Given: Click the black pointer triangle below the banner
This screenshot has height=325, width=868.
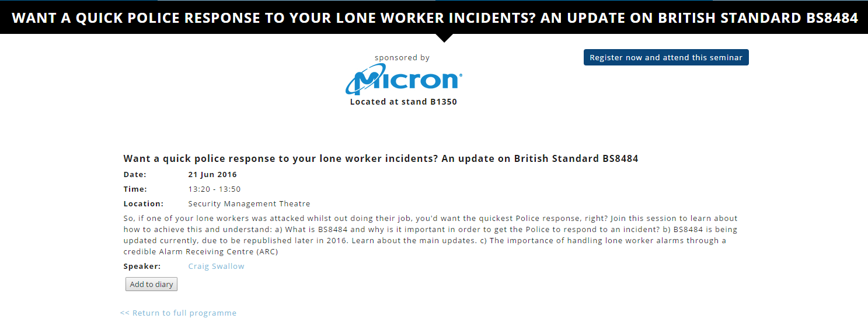Looking at the screenshot, I should coord(444,38).
